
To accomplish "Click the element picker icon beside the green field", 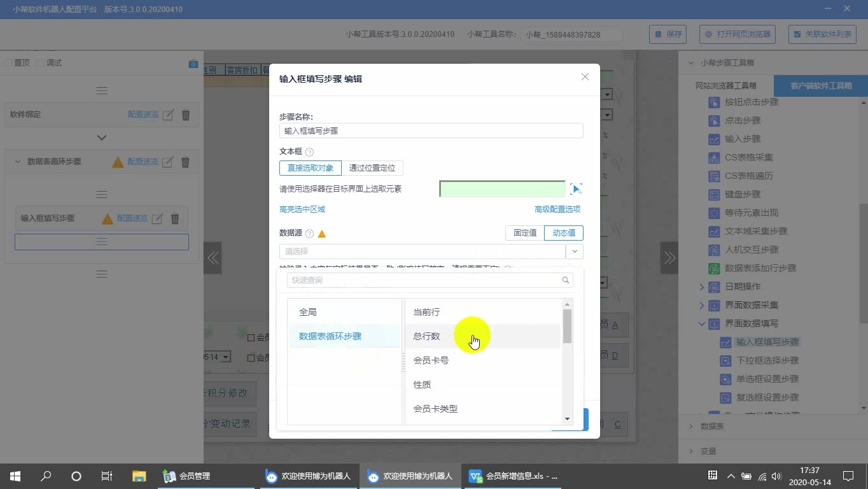I will [x=576, y=189].
